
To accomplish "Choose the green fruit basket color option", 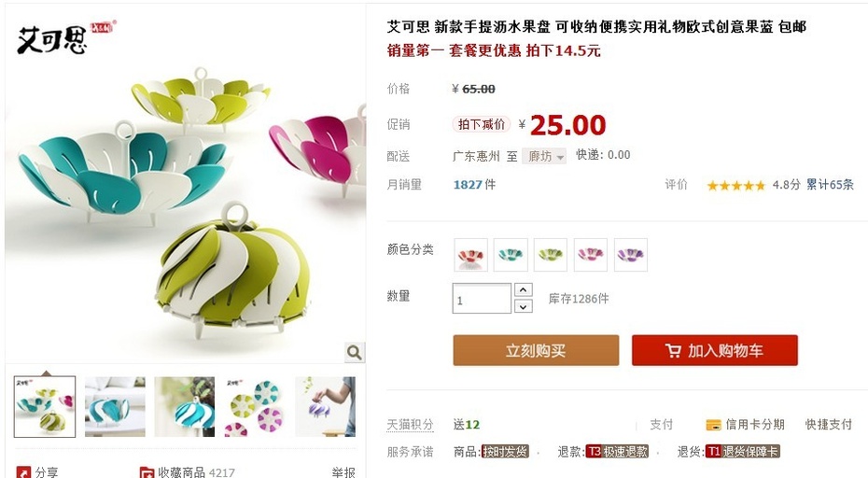I will (551, 255).
